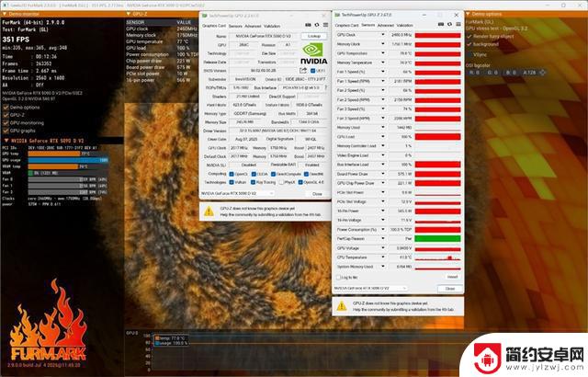Export the BIOS using the share icon

coord(303,71)
